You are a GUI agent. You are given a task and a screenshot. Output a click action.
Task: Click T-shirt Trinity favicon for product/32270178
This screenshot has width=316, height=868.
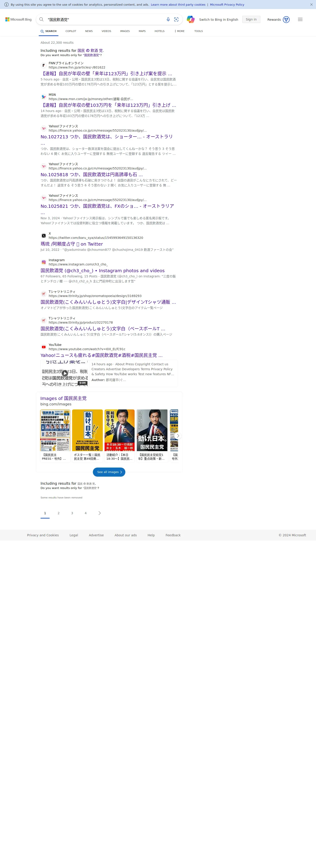tap(44, 320)
